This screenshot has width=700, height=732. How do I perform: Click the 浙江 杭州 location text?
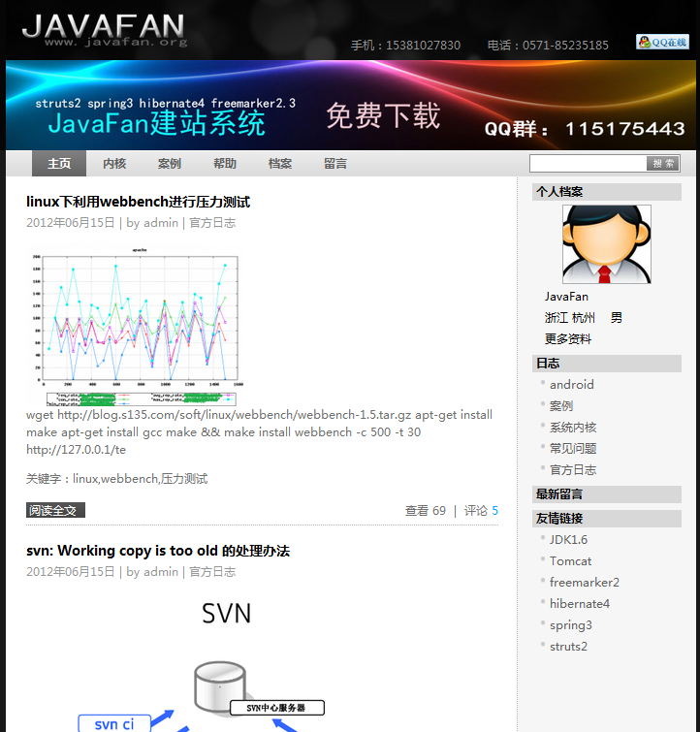click(x=570, y=318)
